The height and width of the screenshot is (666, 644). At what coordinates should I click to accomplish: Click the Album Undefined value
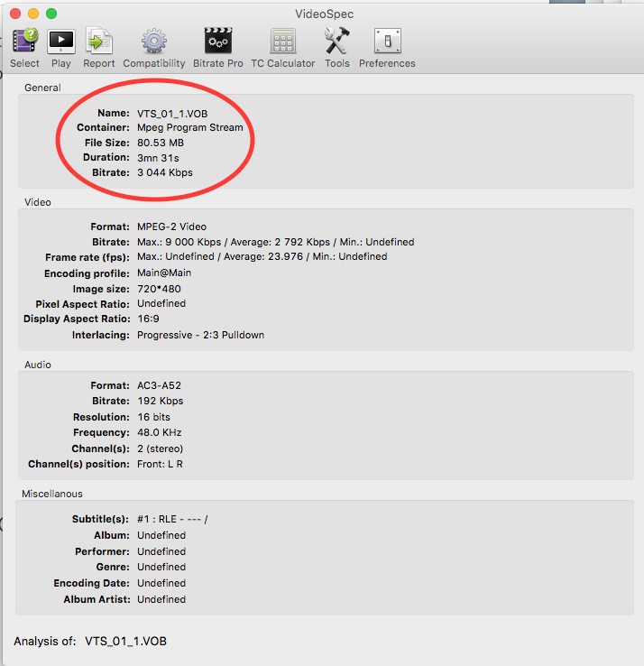pyautogui.click(x=161, y=535)
